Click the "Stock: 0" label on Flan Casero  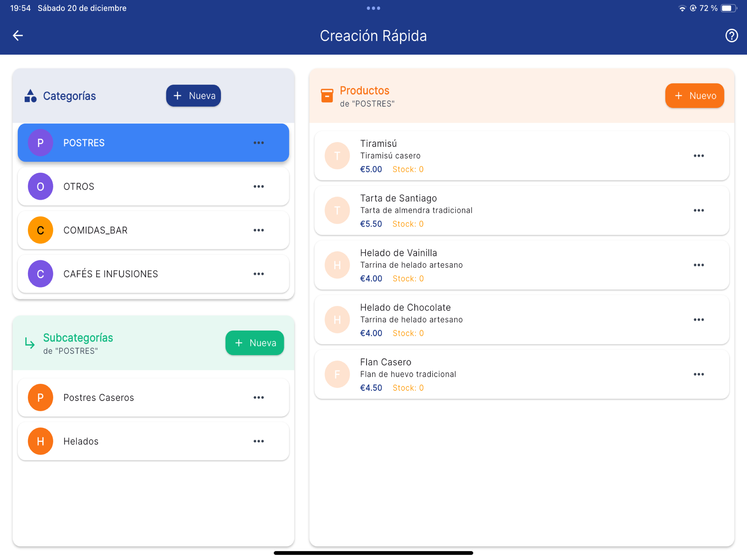tap(408, 388)
